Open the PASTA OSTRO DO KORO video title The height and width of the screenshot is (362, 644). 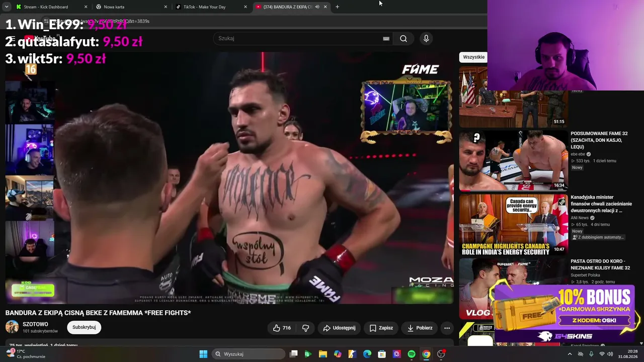(600, 264)
